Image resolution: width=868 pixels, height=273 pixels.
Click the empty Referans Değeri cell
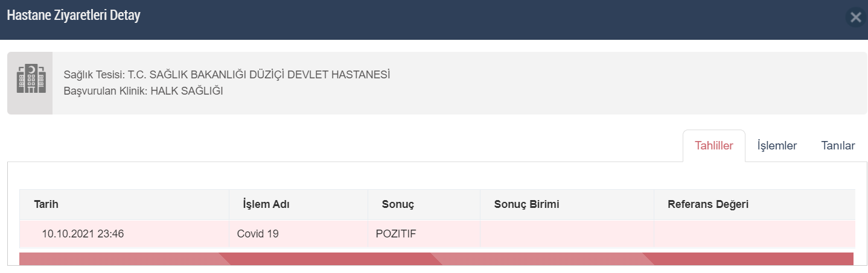click(x=755, y=234)
